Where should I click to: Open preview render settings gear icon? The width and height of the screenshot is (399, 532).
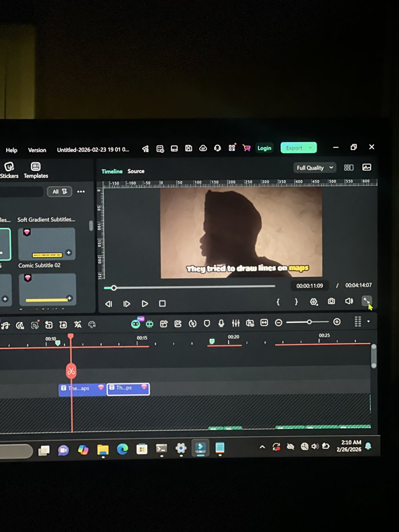[314, 302]
